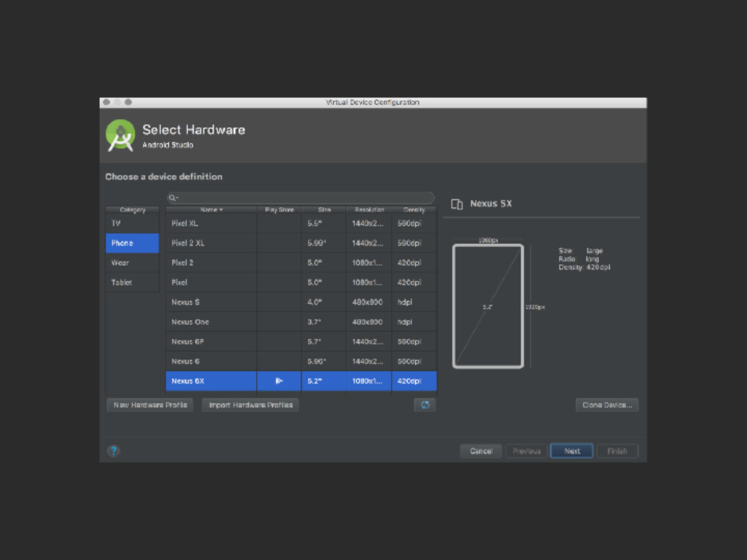This screenshot has width=747, height=560.
Task: Select the Tablet category
Action: click(132, 282)
